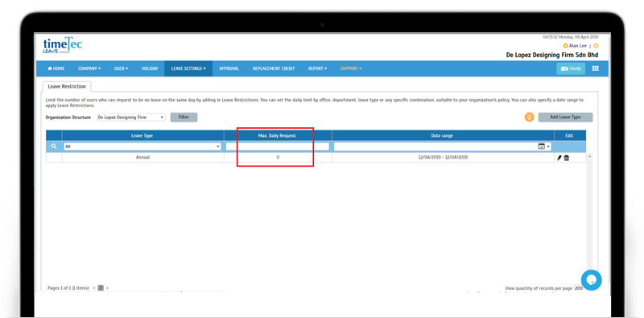Click the De Lopez Designing Firm Sdn Bhd title
The height and width of the screenshot is (318, 644).
click(552, 55)
